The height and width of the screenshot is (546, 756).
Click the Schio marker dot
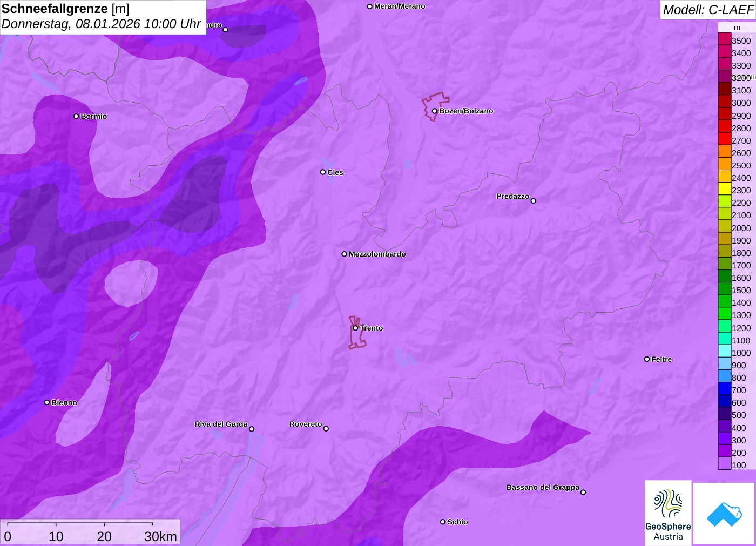[x=443, y=522]
